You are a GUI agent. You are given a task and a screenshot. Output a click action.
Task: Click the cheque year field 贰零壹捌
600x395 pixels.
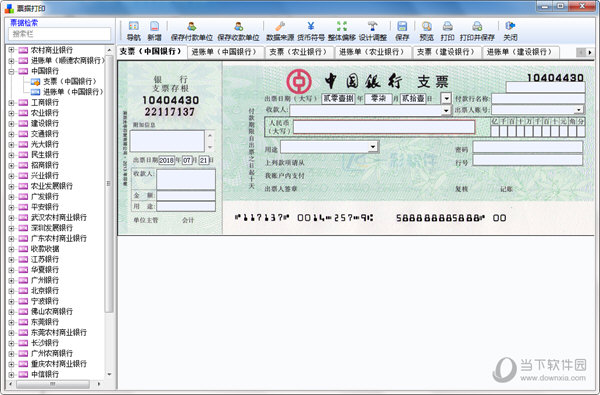[338, 99]
